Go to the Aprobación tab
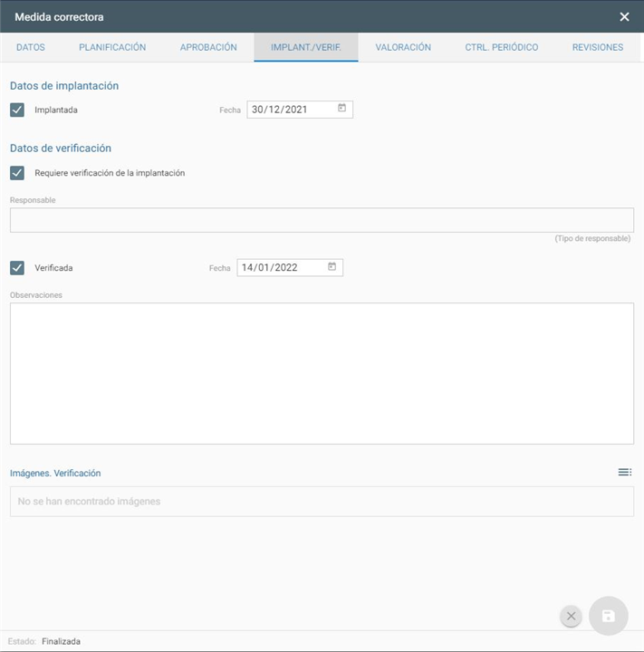This screenshot has width=644, height=652. click(208, 47)
